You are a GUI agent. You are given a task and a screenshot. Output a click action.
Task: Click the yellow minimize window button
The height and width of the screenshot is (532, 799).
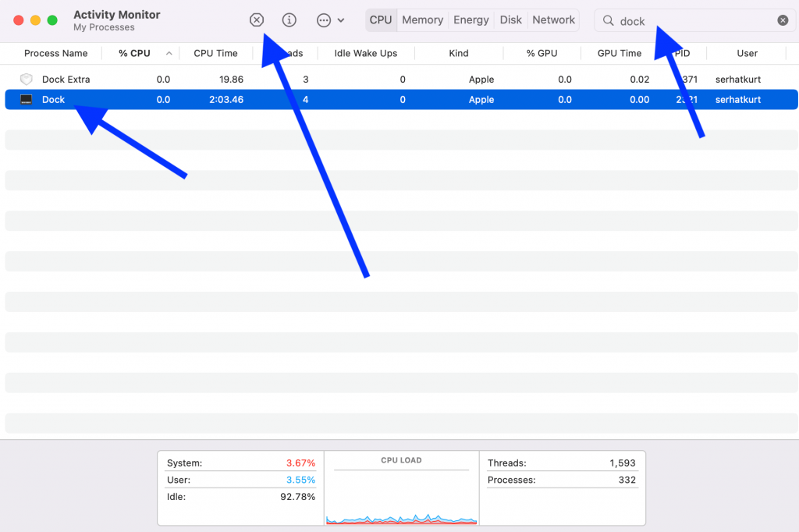pyautogui.click(x=35, y=20)
